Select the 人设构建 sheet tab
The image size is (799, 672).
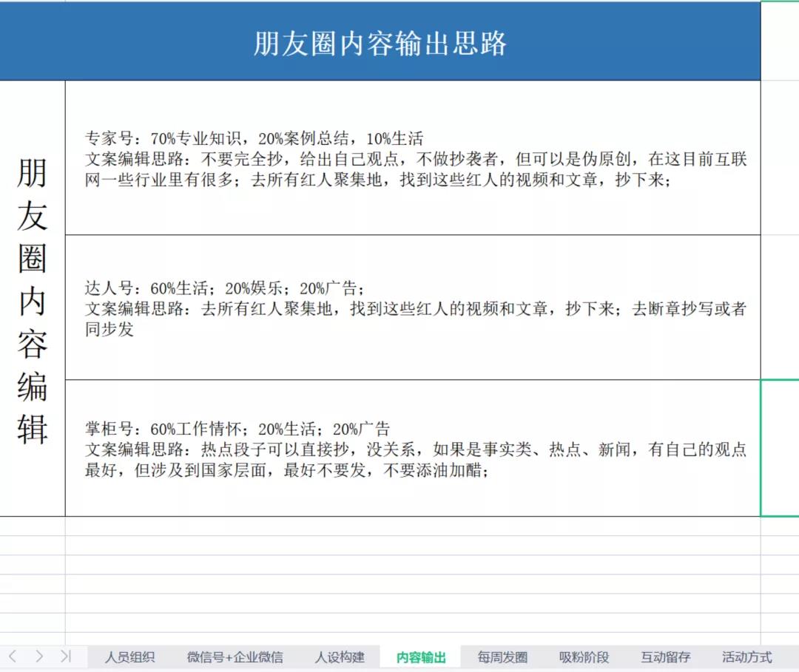click(x=340, y=657)
